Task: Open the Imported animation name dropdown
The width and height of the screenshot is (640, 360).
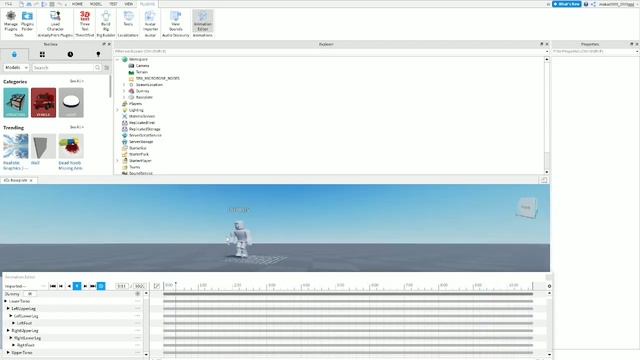Action: [x=24, y=286]
